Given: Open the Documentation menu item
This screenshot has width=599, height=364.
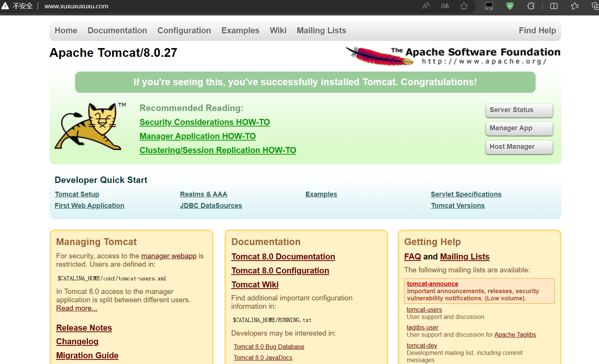Looking at the screenshot, I should click(117, 31).
